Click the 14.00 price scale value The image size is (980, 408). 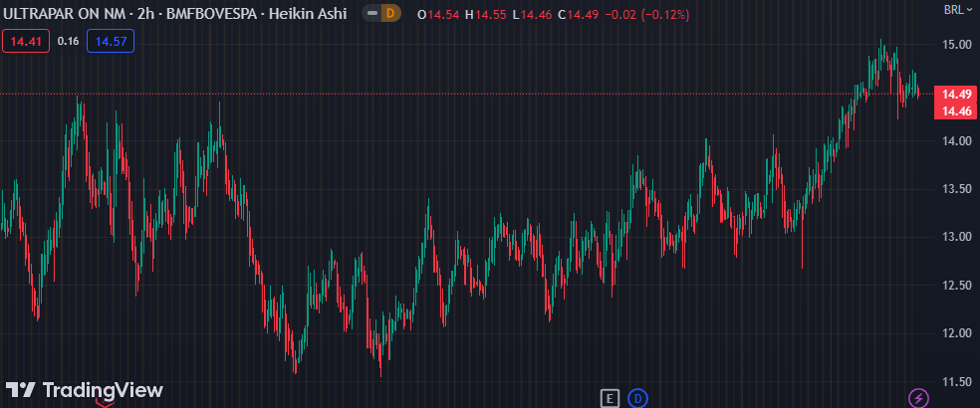[x=956, y=140]
